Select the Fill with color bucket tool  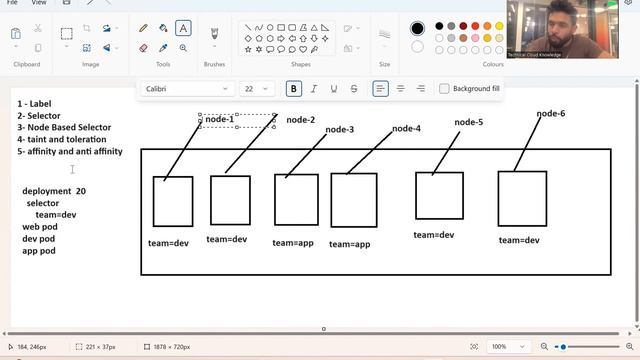(x=163, y=28)
